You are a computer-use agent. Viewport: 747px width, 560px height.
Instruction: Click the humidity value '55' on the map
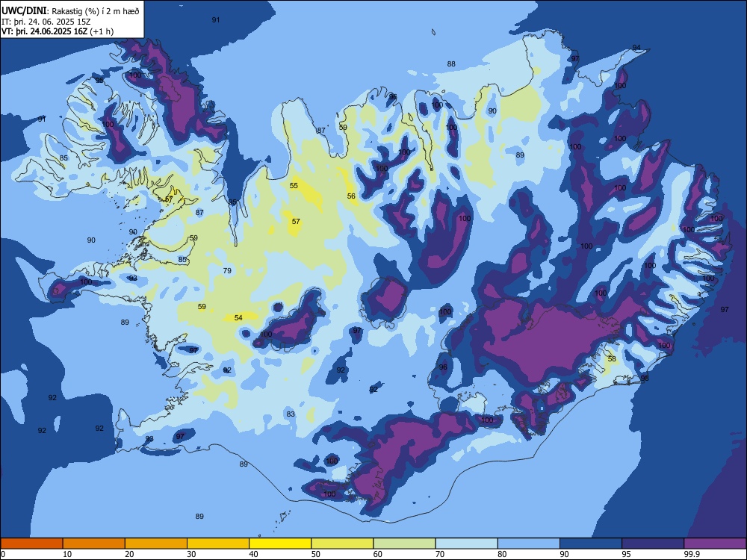tap(294, 186)
